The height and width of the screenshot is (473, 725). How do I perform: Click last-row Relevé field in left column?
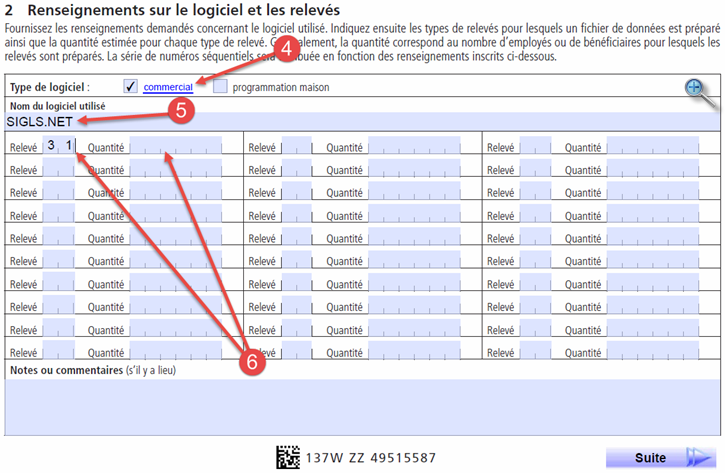tap(59, 353)
